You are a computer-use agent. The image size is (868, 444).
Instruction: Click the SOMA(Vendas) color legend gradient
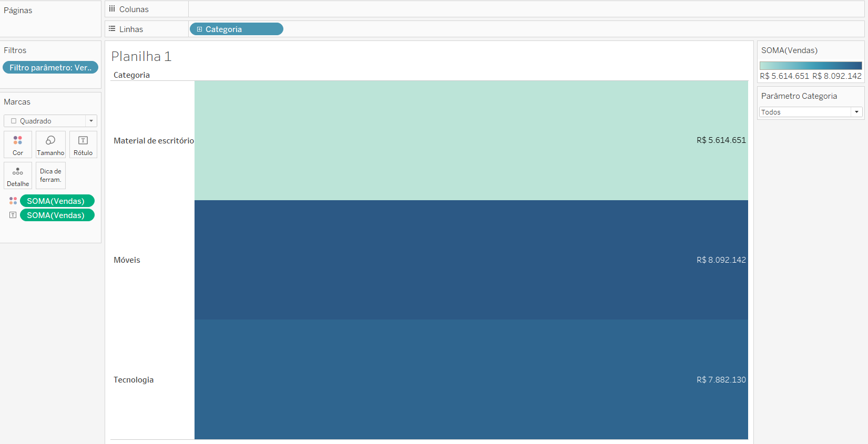pos(811,66)
